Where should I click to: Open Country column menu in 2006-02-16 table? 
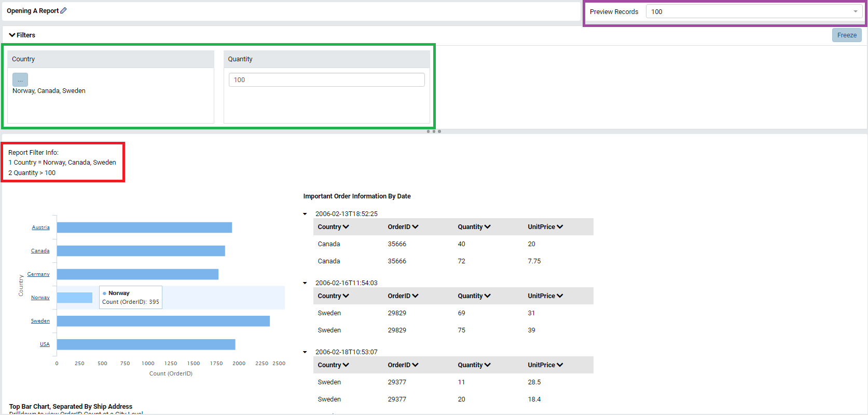[346, 296]
